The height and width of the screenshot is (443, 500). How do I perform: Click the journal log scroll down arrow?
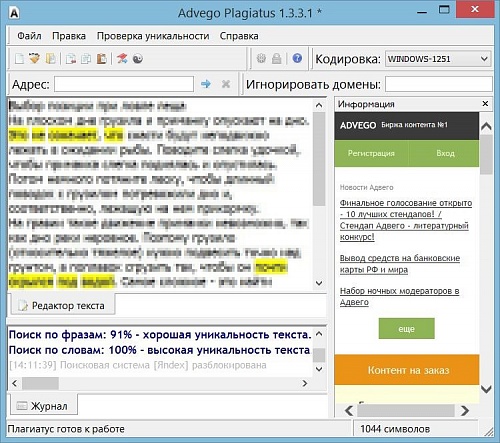(319, 369)
